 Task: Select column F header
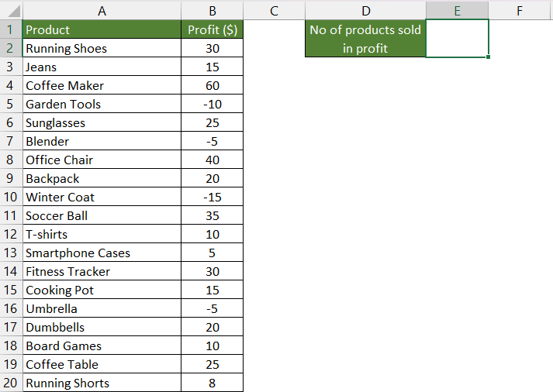click(519, 11)
